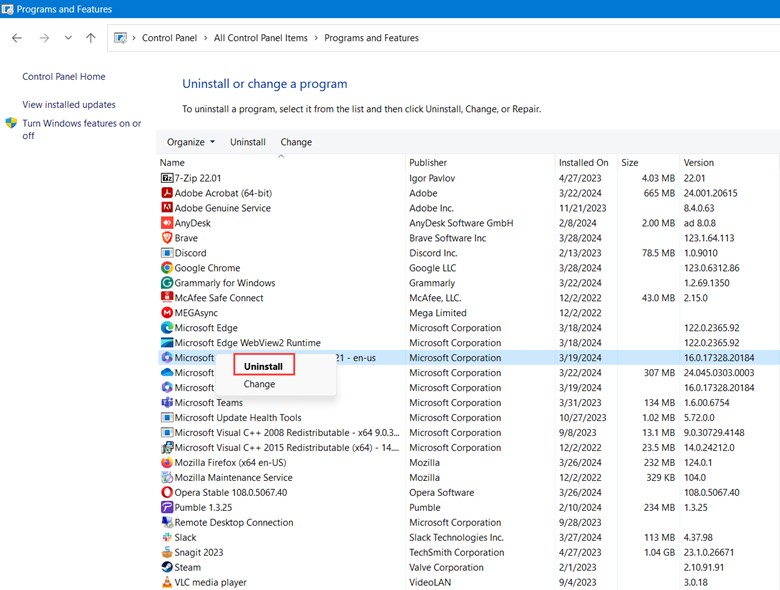Select the Microsoft Visual C++ 2008 Redistributable row
Image resolution: width=780 pixels, height=590 pixels.
pos(470,432)
